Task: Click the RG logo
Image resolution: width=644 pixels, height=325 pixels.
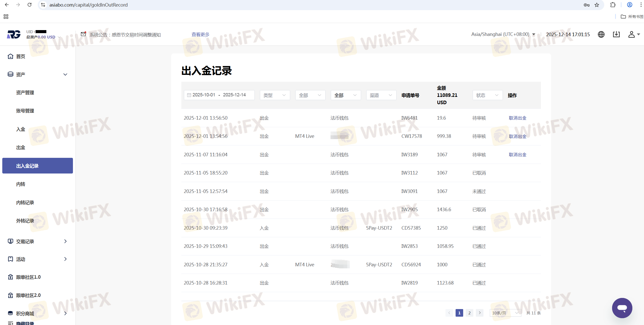Action: click(x=14, y=34)
